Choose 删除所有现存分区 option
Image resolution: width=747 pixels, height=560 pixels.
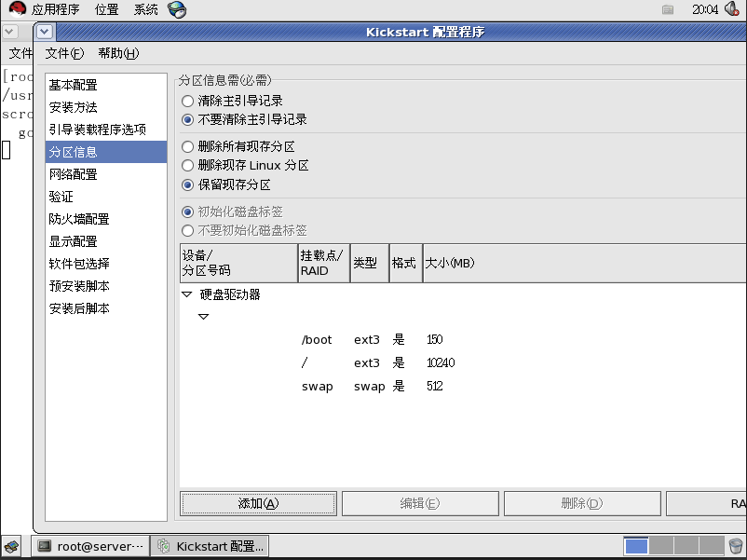click(238, 146)
